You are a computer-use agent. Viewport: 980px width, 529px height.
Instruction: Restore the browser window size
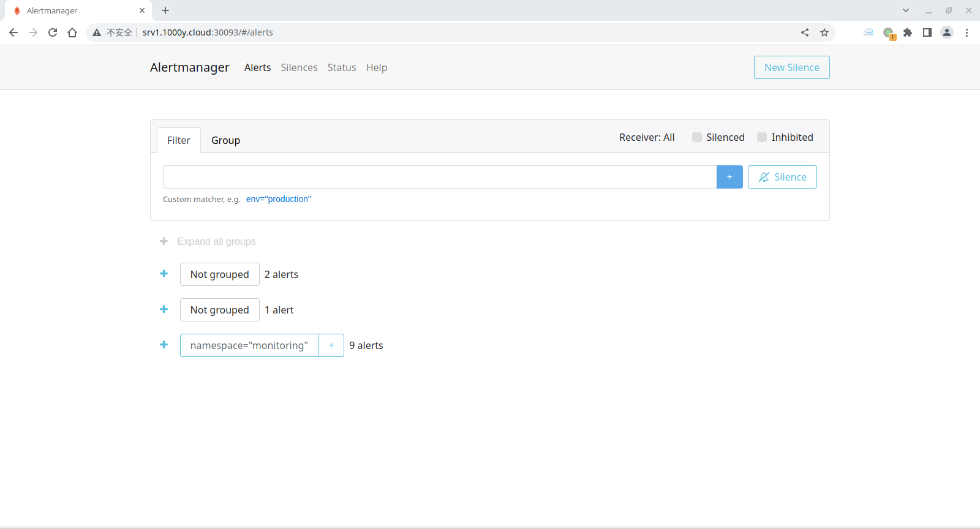point(949,10)
